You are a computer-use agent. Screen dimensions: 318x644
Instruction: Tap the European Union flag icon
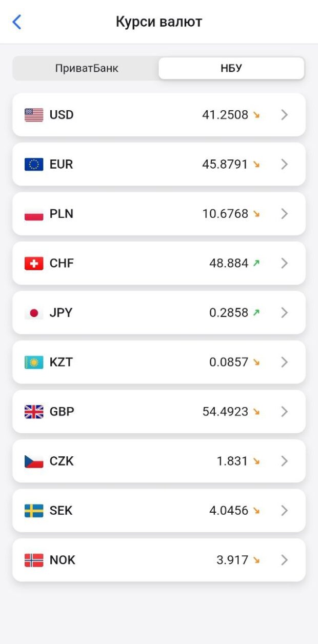(x=34, y=164)
